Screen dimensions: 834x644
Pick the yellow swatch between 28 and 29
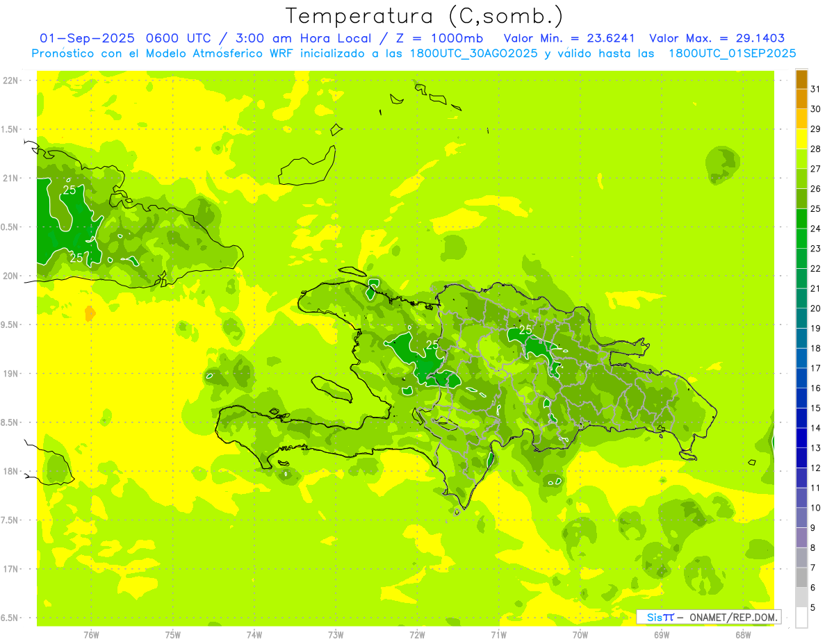(801, 139)
